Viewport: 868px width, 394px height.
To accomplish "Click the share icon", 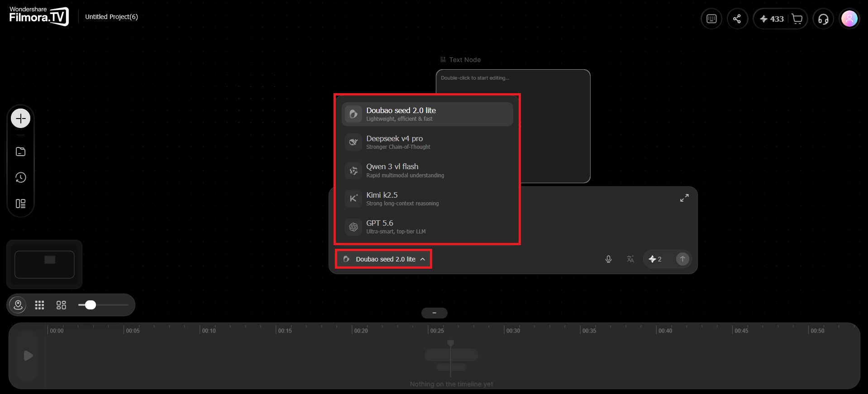I will click(x=737, y=19).
